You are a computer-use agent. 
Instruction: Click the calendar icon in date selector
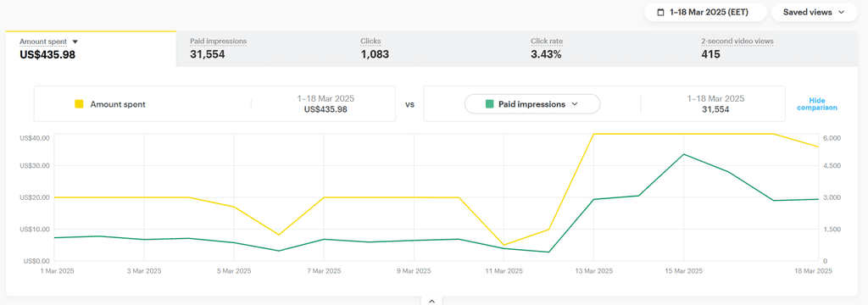660,12
